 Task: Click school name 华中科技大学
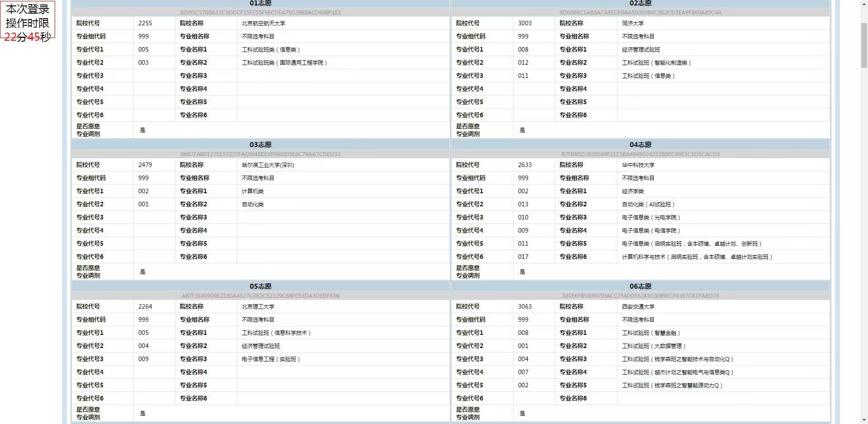click(638, 165)
